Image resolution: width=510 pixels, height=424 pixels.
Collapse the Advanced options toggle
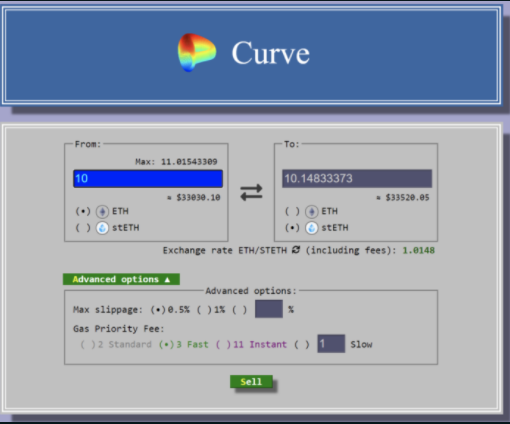(121, 279)
